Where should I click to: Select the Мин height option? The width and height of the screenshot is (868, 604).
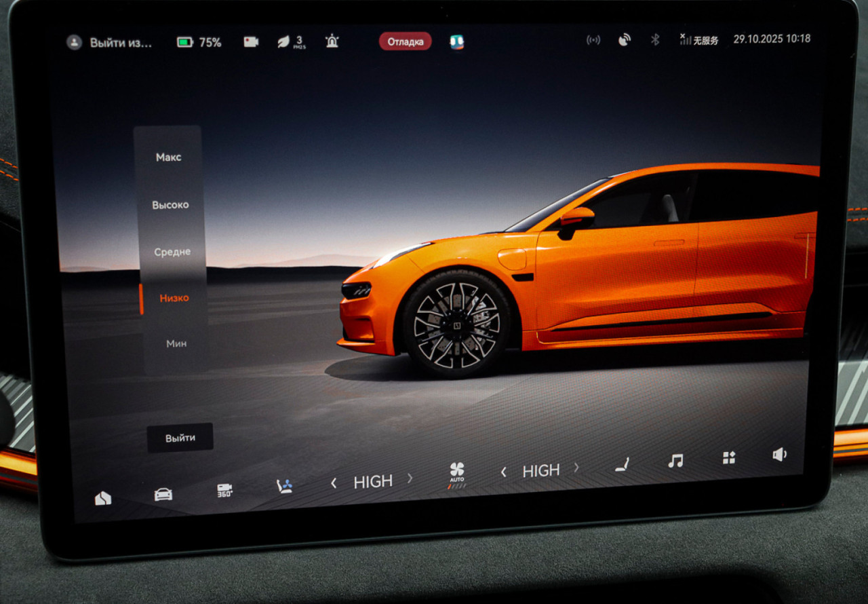click(176, 343)
